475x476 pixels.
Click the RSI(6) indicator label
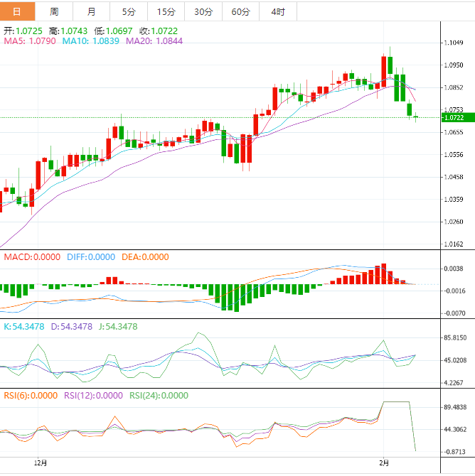pos(31,396)
